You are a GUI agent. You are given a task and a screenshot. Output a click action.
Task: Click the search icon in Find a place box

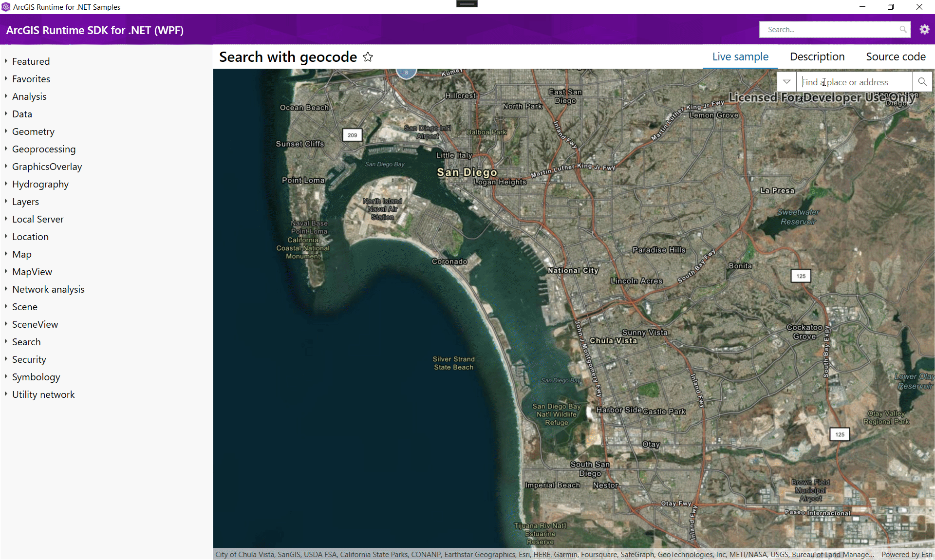pos(922,82)
